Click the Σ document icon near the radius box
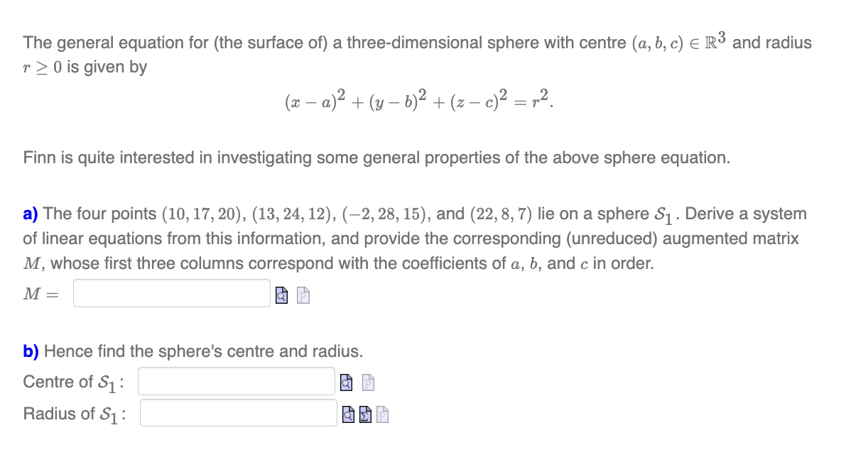This screenshot has width=868, height=457. [x=364, y=414]
